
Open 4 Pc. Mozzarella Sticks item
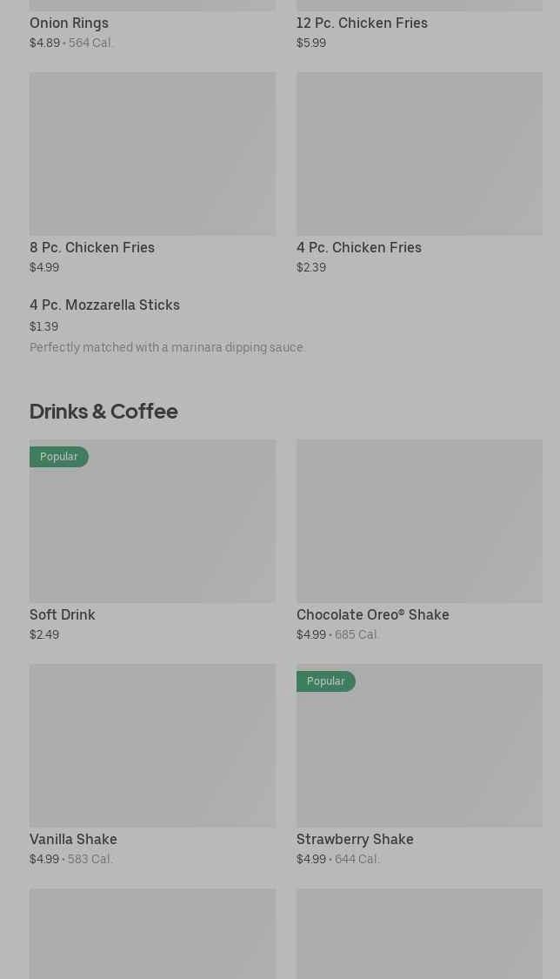tap(104, 305)
